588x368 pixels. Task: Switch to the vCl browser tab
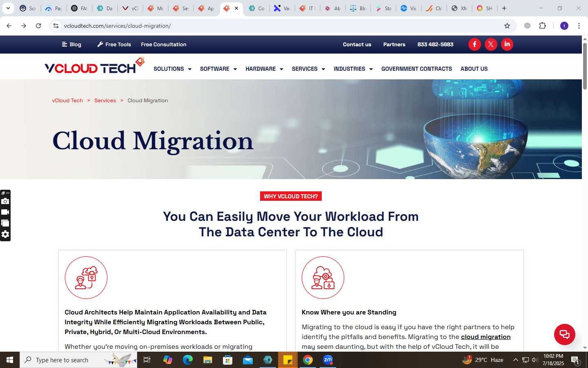point(130,8)
